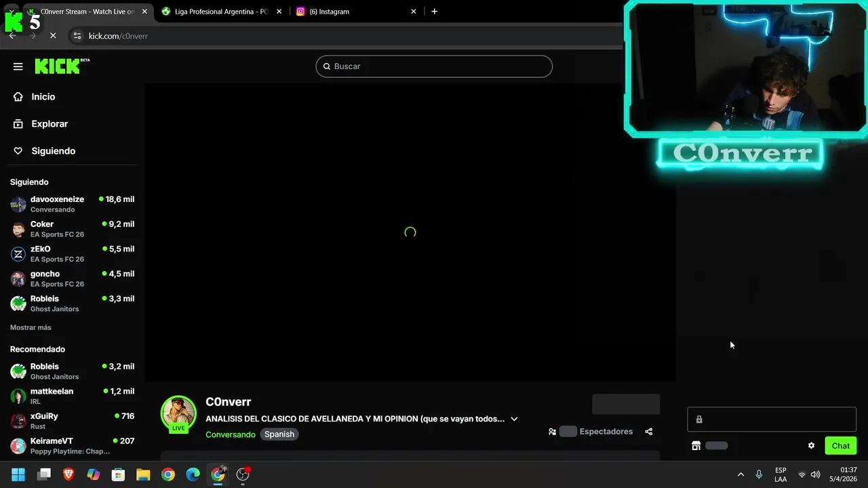The width and height of the screenshot is (868, 488).
Task: Click the locked chat message field
Action: pyautogui.click(x=772, y=420)
